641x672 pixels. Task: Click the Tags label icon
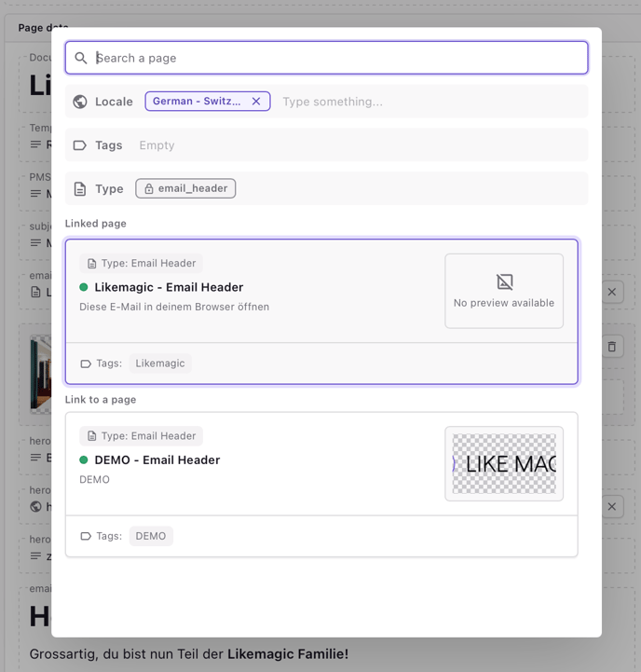(x=80, y=145)
